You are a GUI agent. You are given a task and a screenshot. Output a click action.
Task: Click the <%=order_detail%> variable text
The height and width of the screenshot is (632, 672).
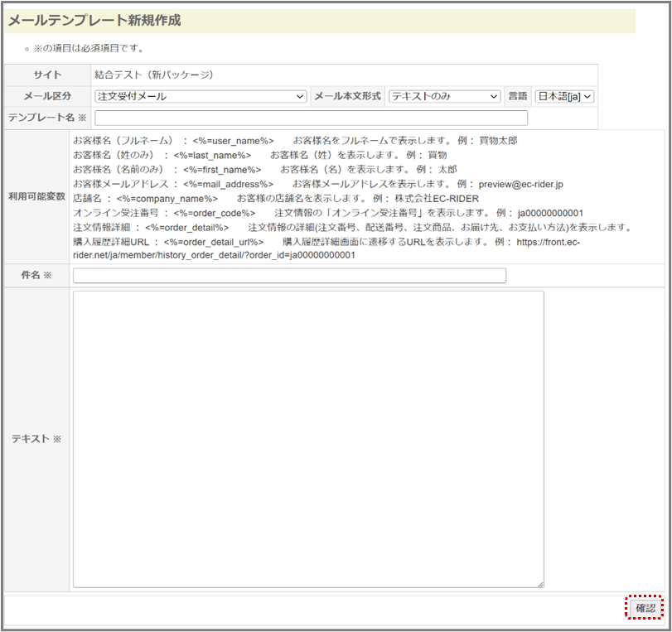click(x=186, y=227)
